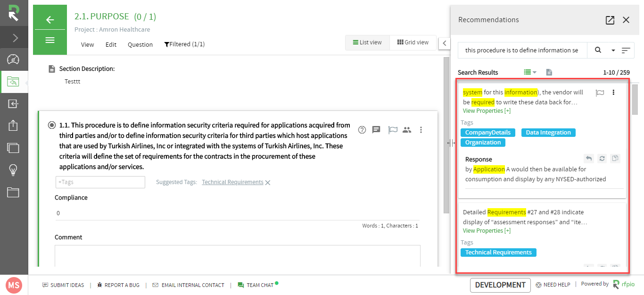Expand View Properties of second result
This screenshot has height=295, width=644.
(x=487, y=231)
